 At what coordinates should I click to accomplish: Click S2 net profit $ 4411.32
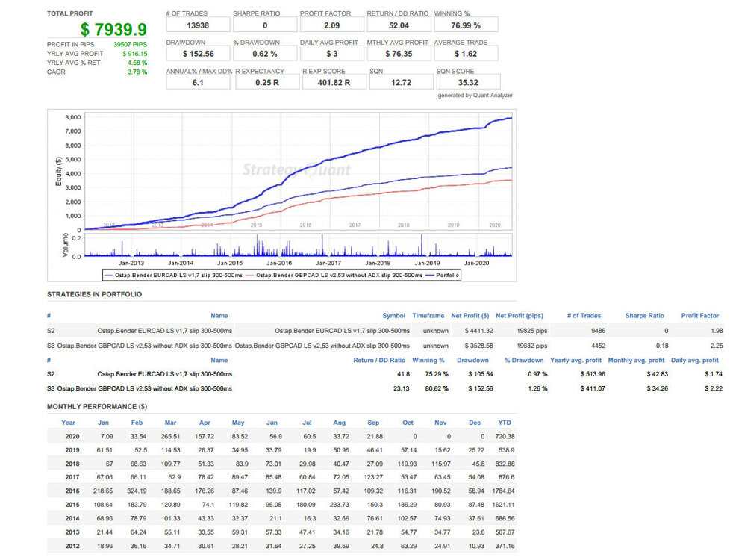478,331
